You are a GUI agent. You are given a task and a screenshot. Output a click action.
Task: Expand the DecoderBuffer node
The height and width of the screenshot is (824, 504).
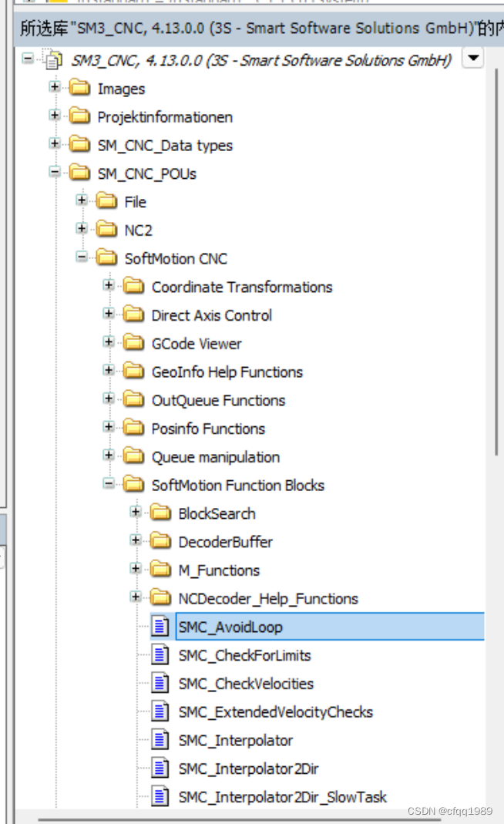tap(136, 540)
